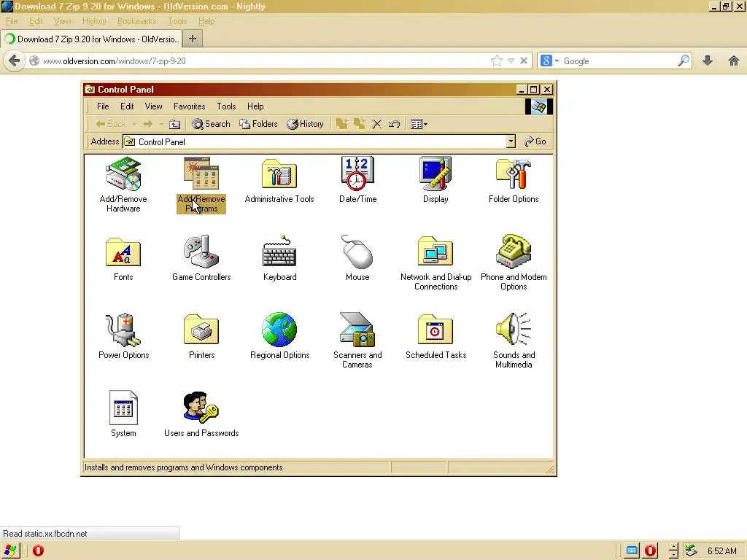The width and height of the screenshot is (747, 560).
Task: Open the History pane button
Action: point(305,124)
